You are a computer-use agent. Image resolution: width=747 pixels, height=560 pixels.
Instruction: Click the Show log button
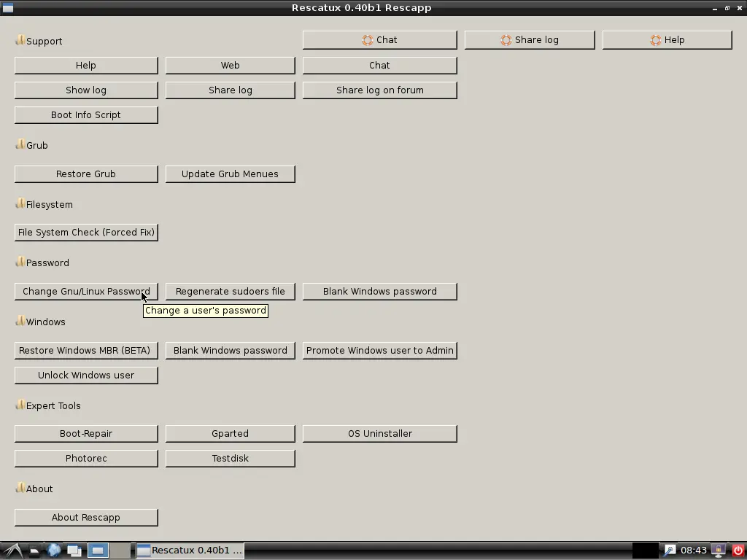point(86,90)
